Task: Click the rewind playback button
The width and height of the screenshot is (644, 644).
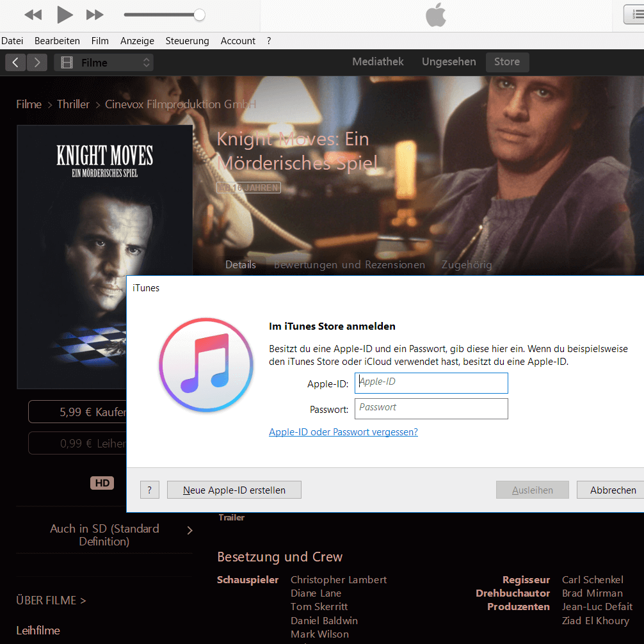Action: pyautogui.click(x=33, y=15)
